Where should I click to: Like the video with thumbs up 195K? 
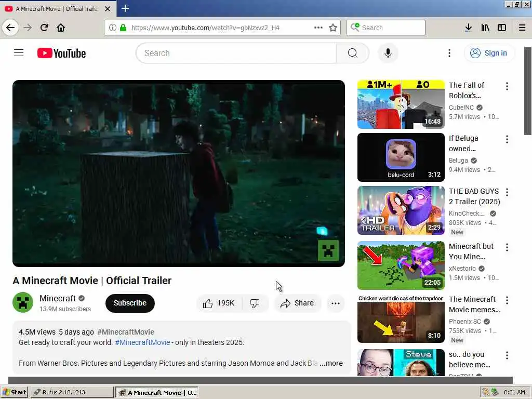point(219,303)
